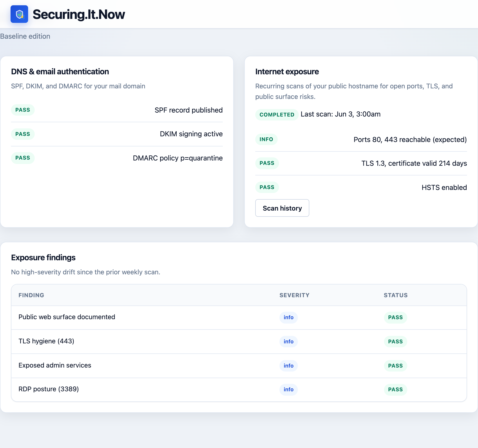
Task: Select the Public web surface documented row
Action: (x=239, y=317)
